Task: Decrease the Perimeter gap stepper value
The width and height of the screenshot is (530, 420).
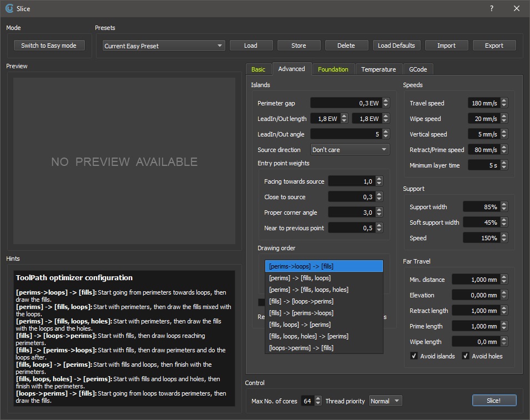Action: (x=386, y=105)
